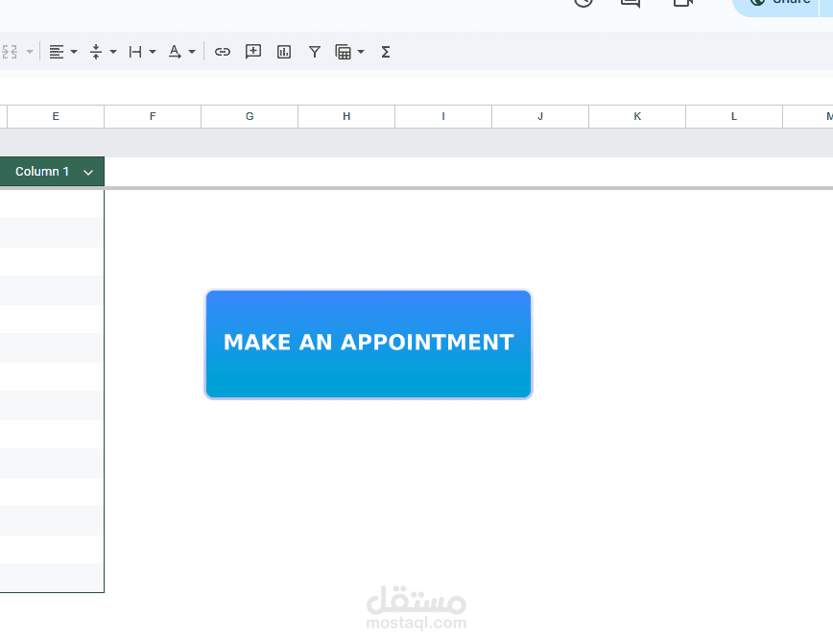Click the merge cells icon

[x=10, y=52]
